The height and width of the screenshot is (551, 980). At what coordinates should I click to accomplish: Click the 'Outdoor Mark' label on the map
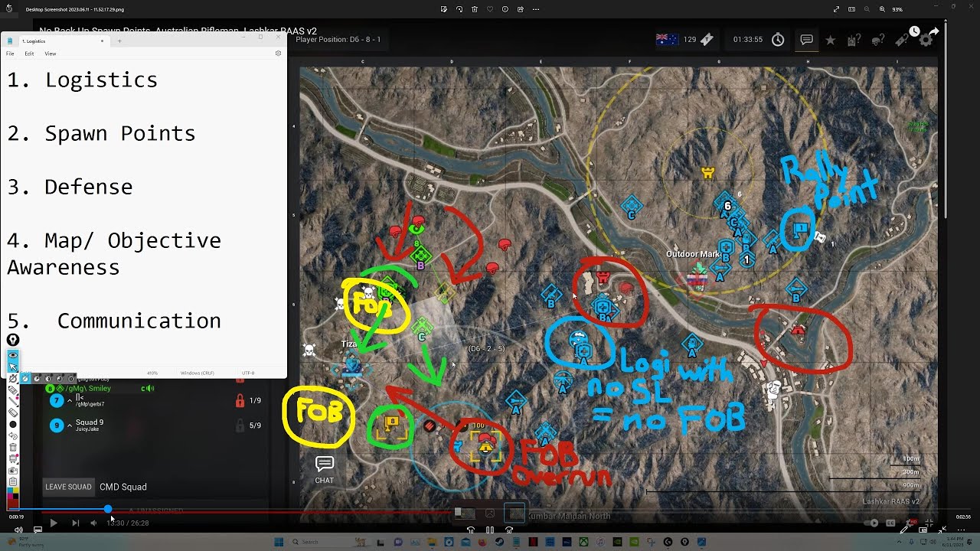[693, 254]
